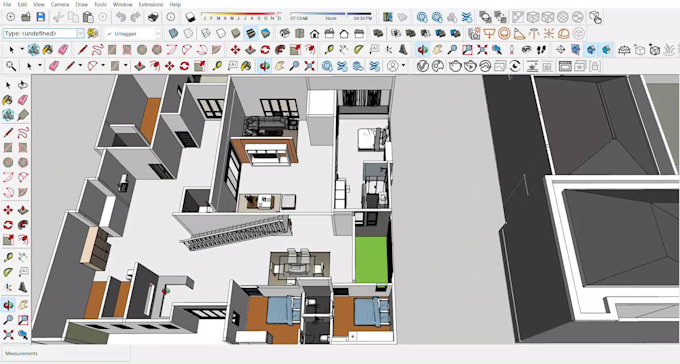
Task: Select the Position Camera tool
Action: [512, 50]
